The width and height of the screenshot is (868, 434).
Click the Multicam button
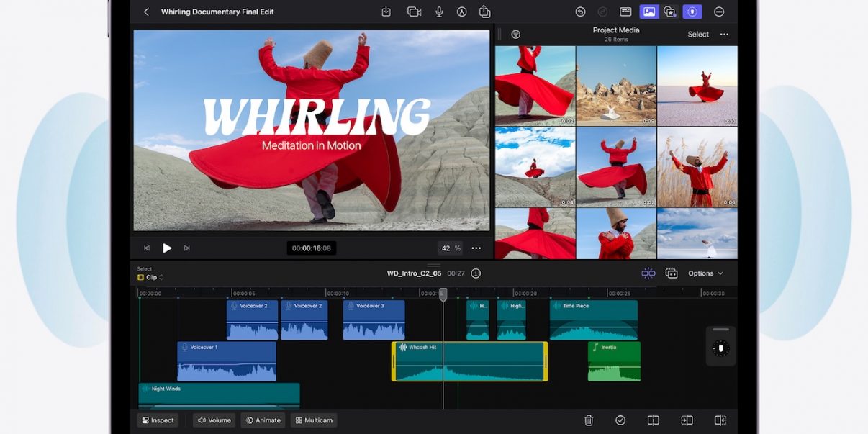(x=314, y=420)
